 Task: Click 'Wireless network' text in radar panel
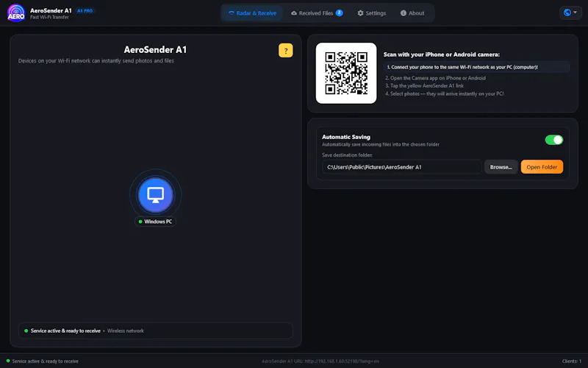tap(125, 330)
